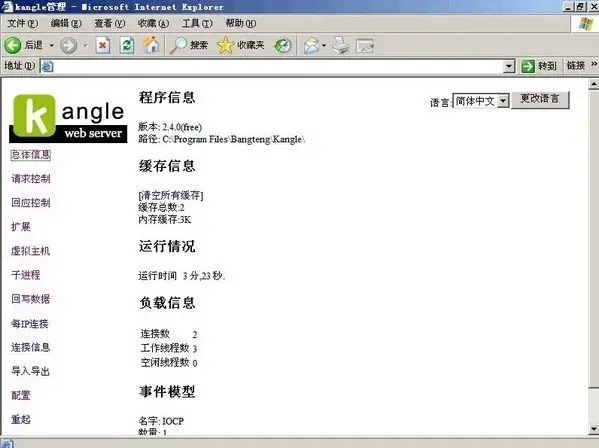Open the 虚拟主机 sidebar link
This screenshot has height=448, width=599.
(x=31, y=251)
